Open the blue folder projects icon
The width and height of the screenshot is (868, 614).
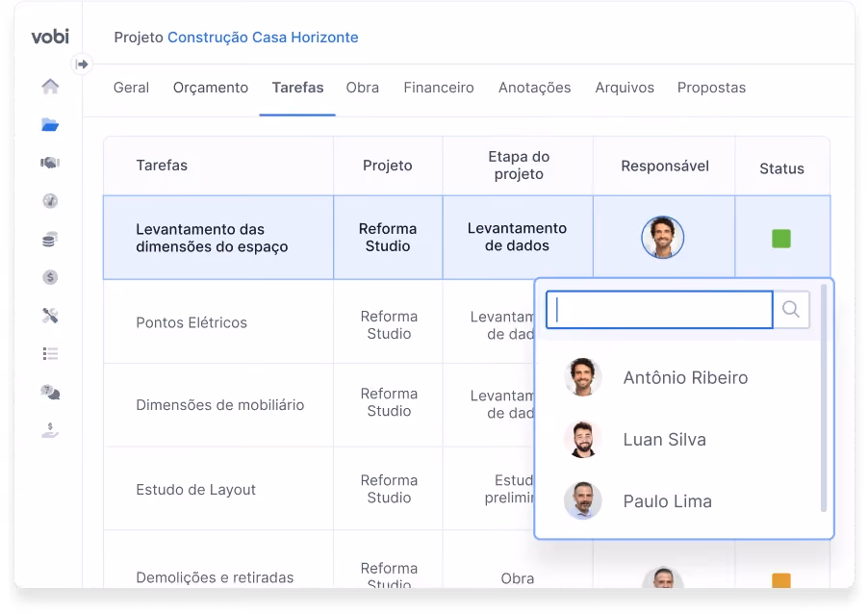pyautogui.click(x=50, y=124)
